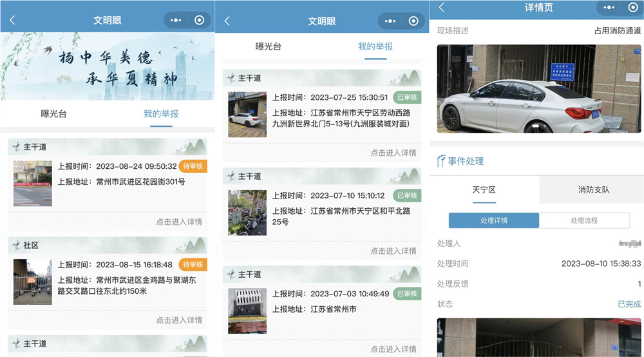The width and height of the screenshot is (644, 357).
Task: Tap the circle close icon in 详情页 header
Action: (x=631, y=7)
